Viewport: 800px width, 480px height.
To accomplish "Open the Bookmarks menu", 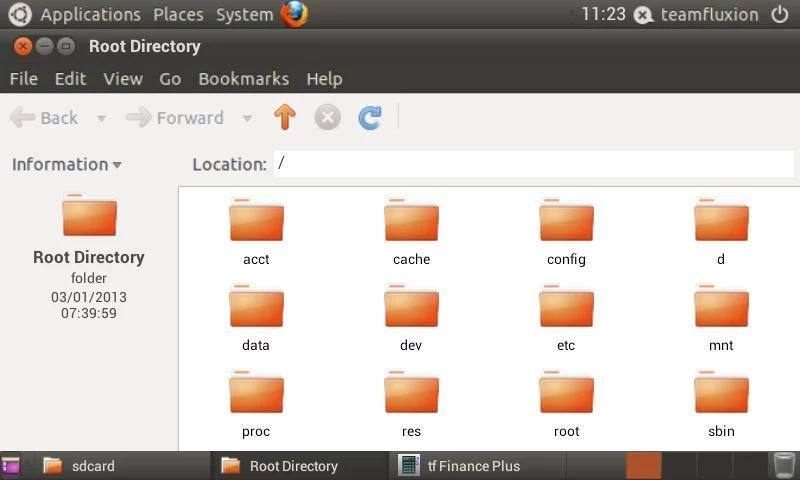I will point(243,78).
